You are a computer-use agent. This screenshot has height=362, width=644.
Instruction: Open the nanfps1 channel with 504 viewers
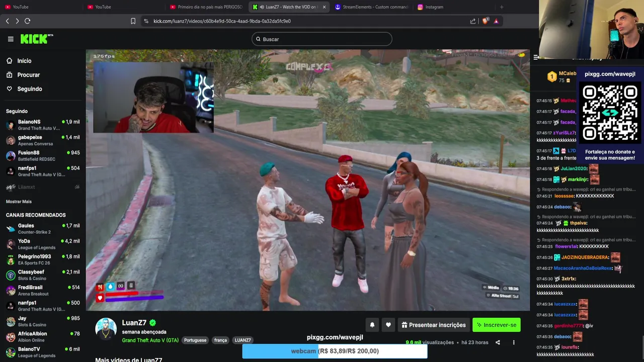pos(43,171)
